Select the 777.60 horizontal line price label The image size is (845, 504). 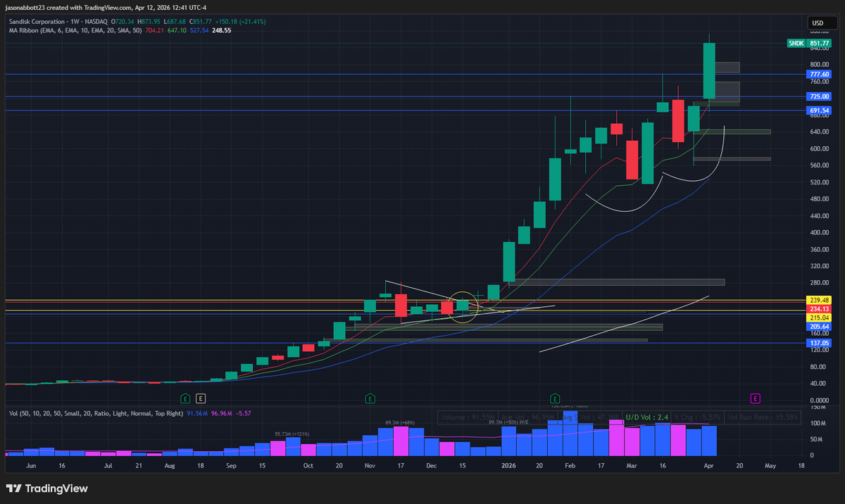pyautogui.click(x=819, y=74)
